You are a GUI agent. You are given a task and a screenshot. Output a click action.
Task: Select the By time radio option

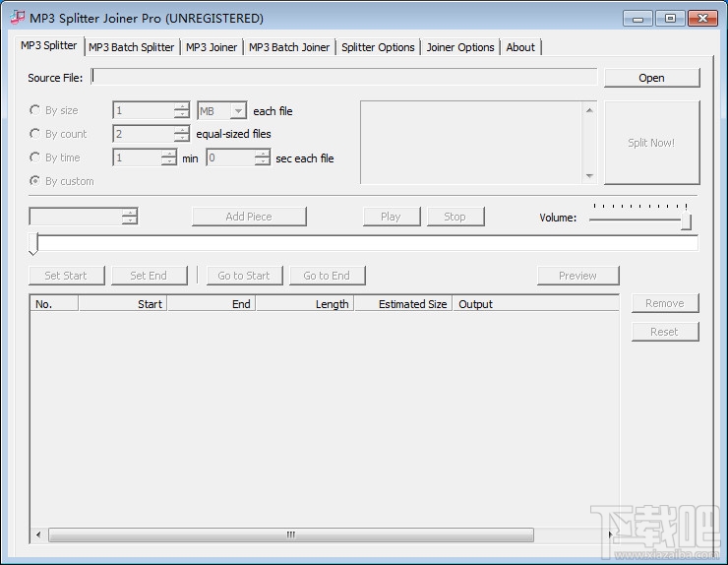[x=55, y=157]
